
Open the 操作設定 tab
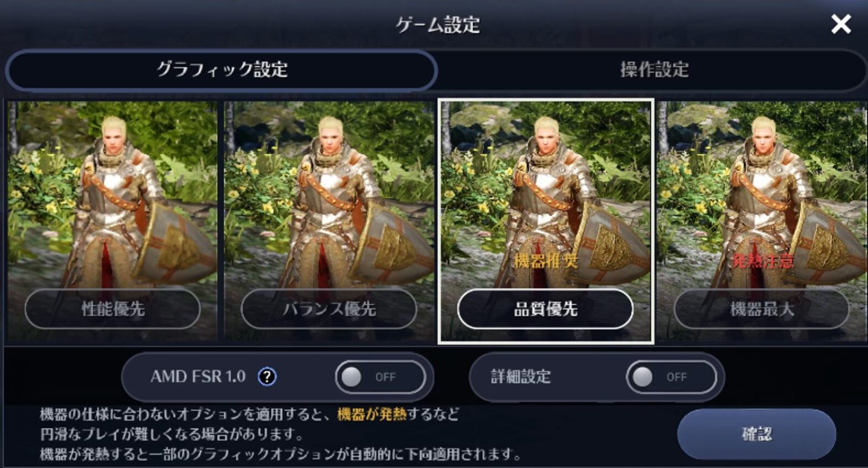click(654, 70)
